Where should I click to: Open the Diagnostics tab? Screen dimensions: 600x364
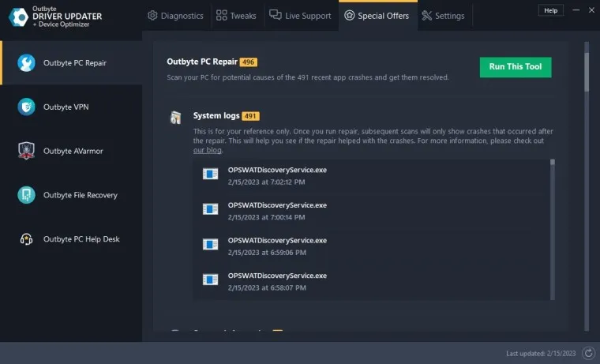[176, 16]
